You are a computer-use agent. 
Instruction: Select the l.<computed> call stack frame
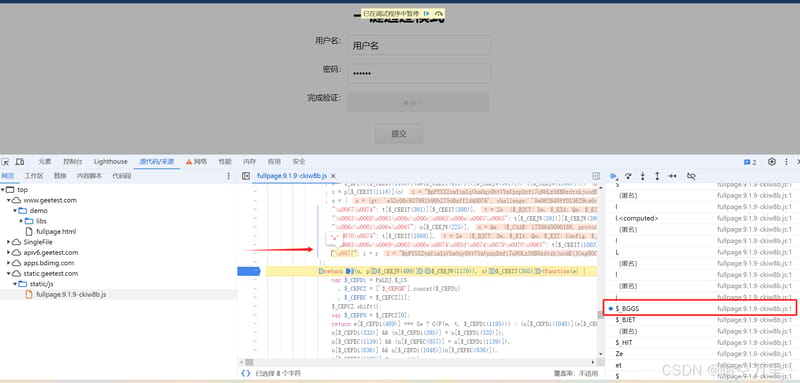pos(700,218)
